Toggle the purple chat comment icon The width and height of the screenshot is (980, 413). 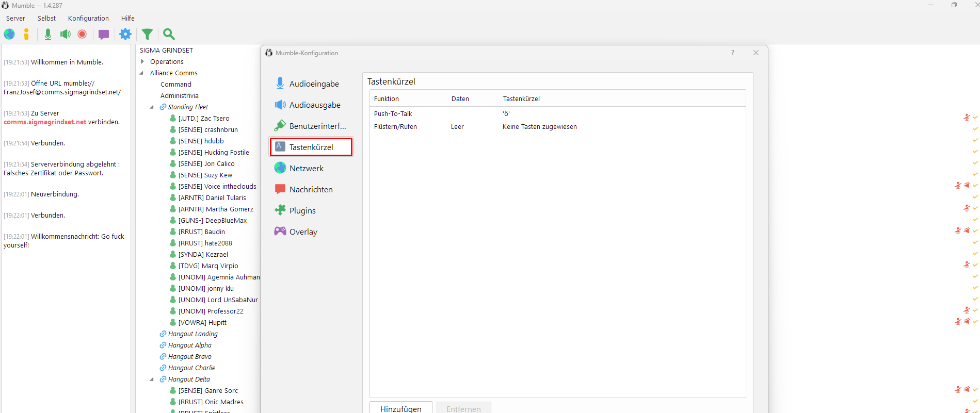pos(104,35)
